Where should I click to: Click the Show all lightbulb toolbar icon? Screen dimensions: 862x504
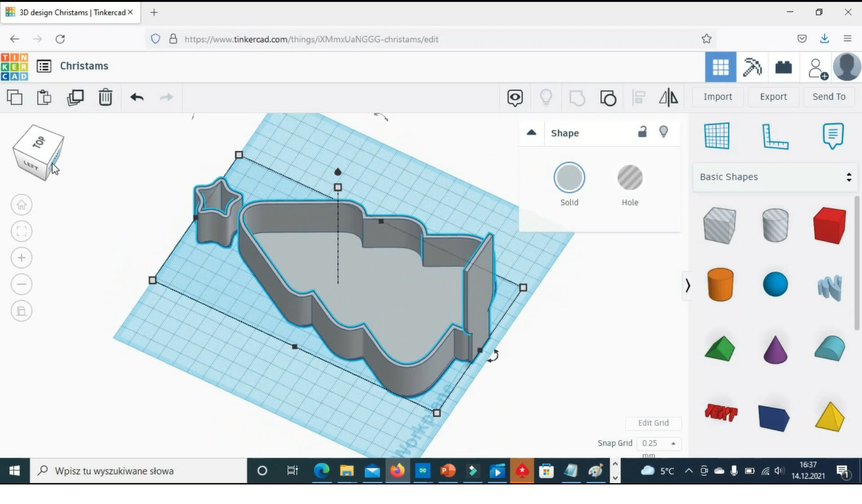[x=546, y=98]
